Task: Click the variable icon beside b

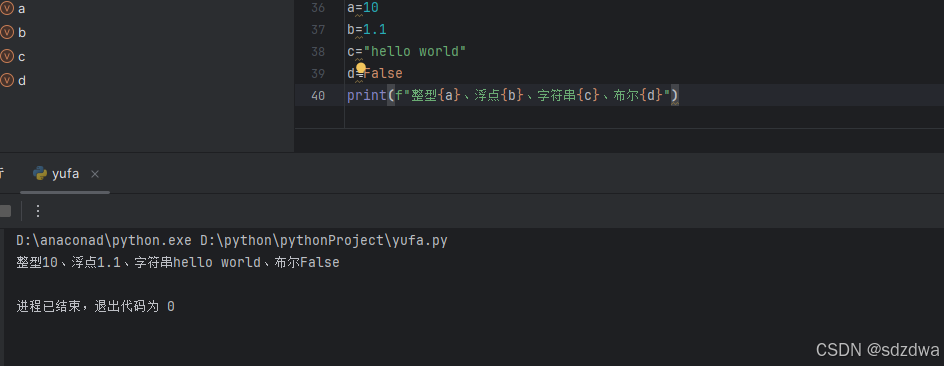Action: tap(7, 33)
